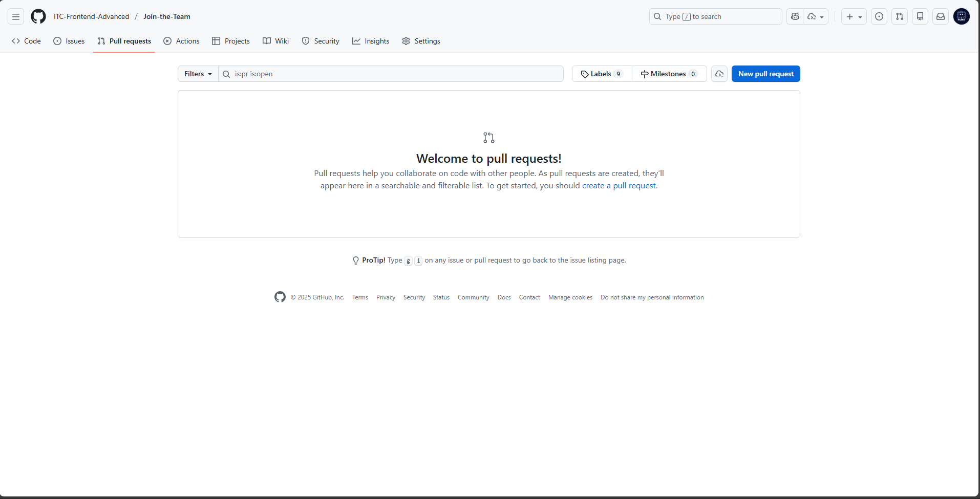Expand the plus create new dropdown
Screen dimensions: 980x499
click(x=853, y=16)
